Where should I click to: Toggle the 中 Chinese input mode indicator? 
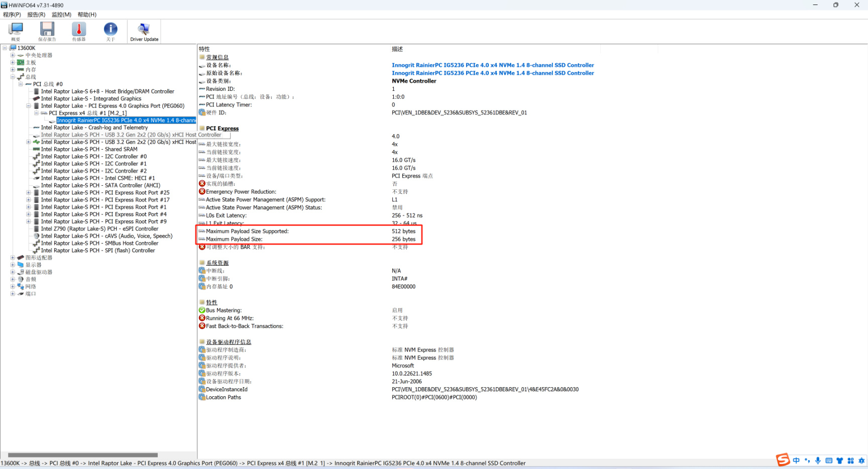point(796,460)
